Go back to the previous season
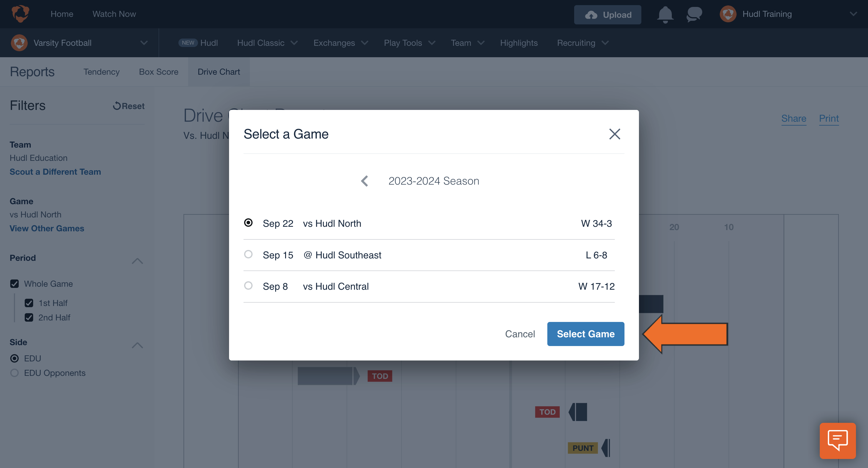Screen dimensions: 868x468 (365, 181)
